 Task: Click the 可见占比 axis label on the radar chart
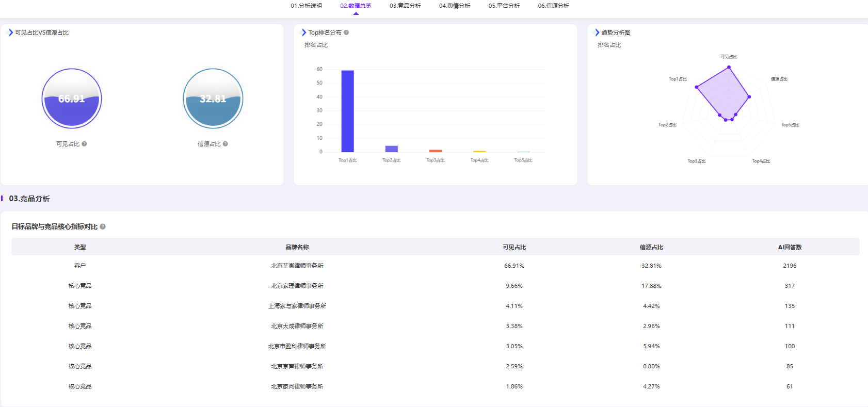click(729, 57)
